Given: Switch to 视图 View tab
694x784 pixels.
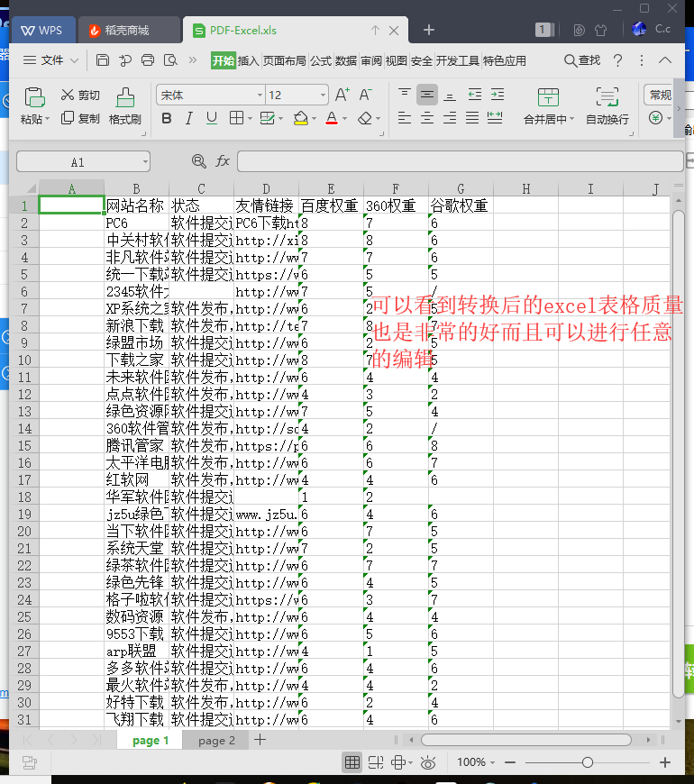Looking at the screenshot, I should pos(396,61).
